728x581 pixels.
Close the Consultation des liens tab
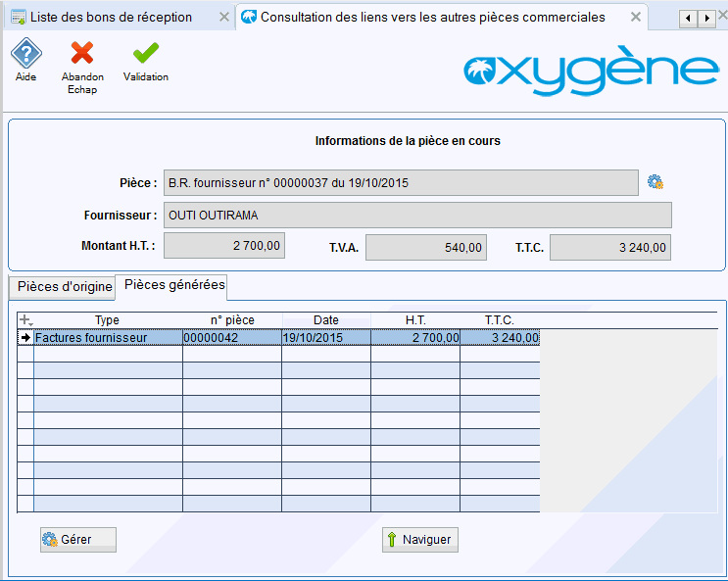pyautogui.click(x=636, y=18)
